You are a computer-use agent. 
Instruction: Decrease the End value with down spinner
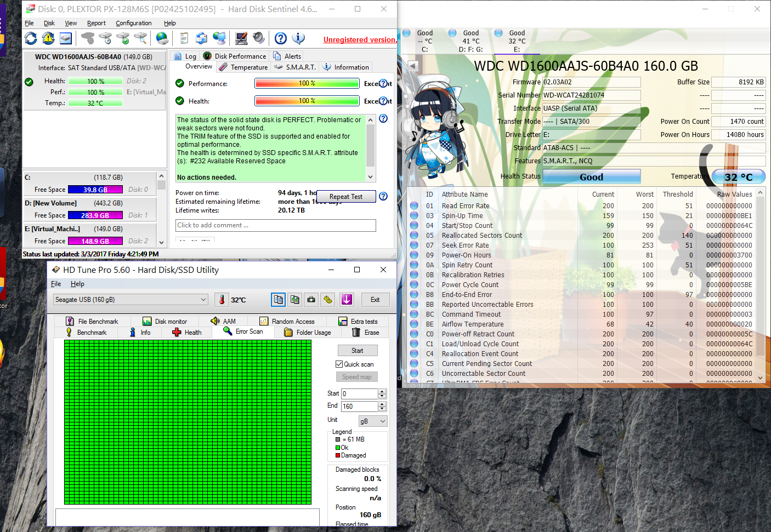pyautogui.click(x=382, y=409)
